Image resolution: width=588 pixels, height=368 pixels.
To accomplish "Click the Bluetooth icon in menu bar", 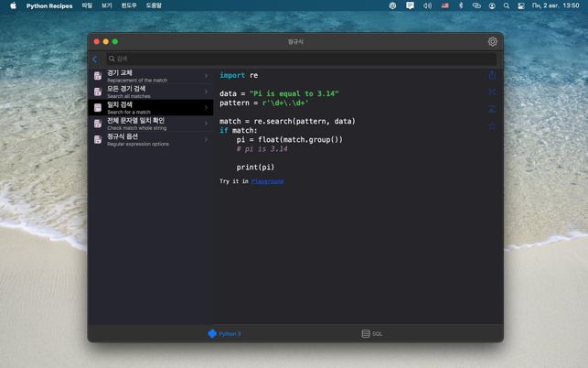I will (x=461, y=5).
